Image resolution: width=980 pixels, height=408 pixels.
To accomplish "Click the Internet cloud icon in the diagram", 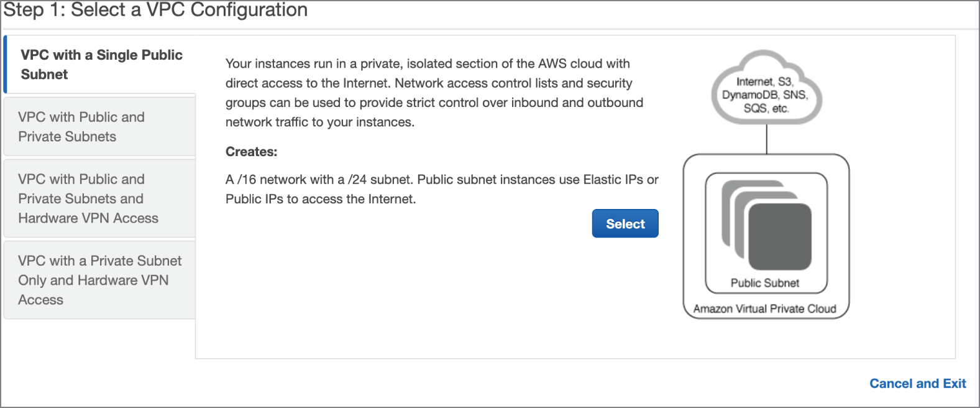I will (x=766, y=88).
